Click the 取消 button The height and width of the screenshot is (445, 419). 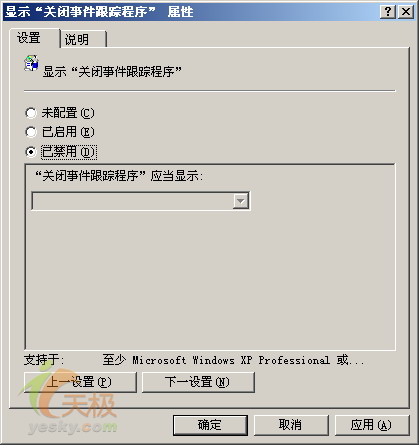(291, 425)
